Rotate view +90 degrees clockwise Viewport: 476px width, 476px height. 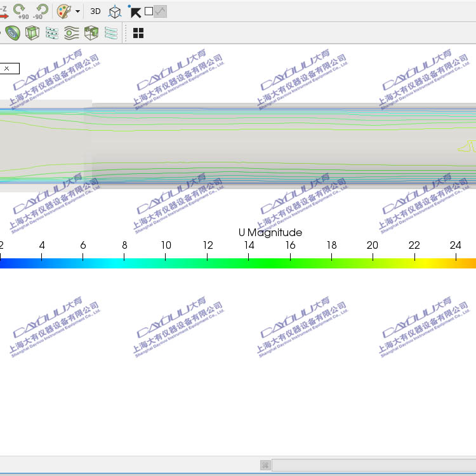(21, 12)
